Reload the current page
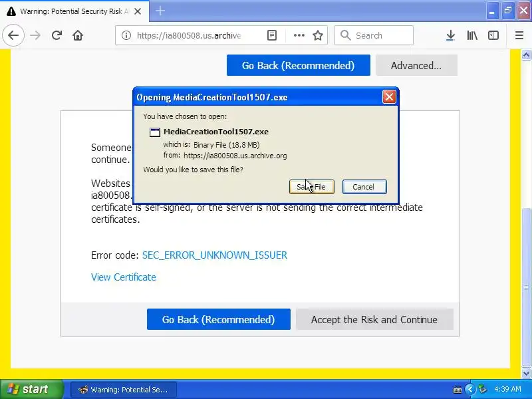Viewport: 532px width, 399px height. coord(57,35)
